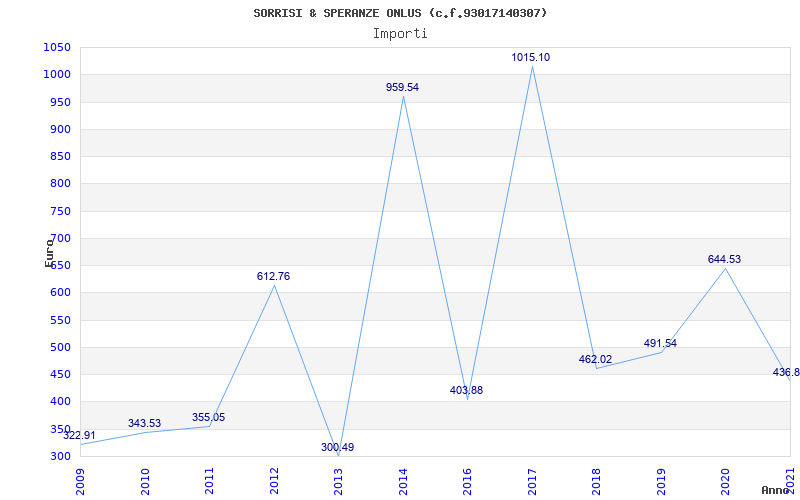
Task: Click the 950 y-axis tick label
Action: [60, 102]
